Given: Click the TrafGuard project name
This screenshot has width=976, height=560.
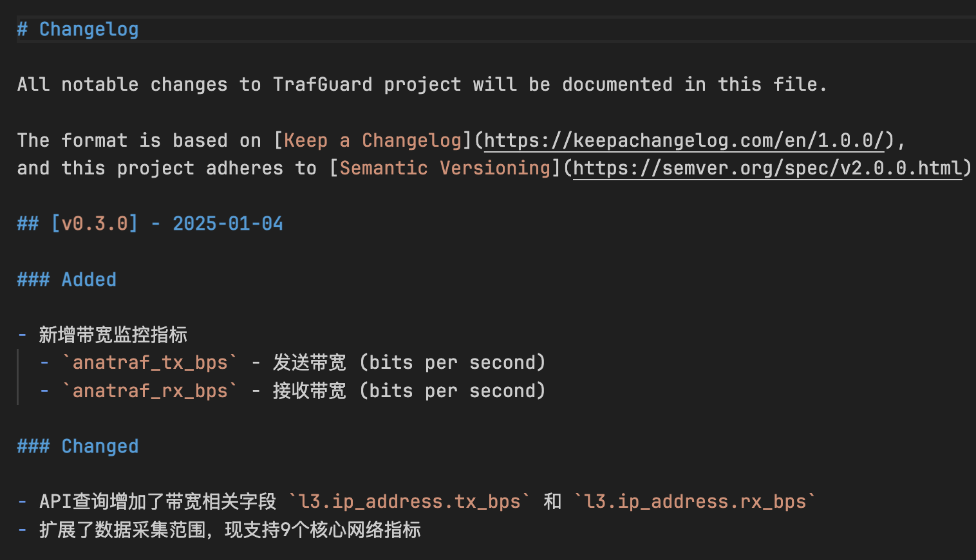Looking at the screenshot, I should [x=323, y=84].
